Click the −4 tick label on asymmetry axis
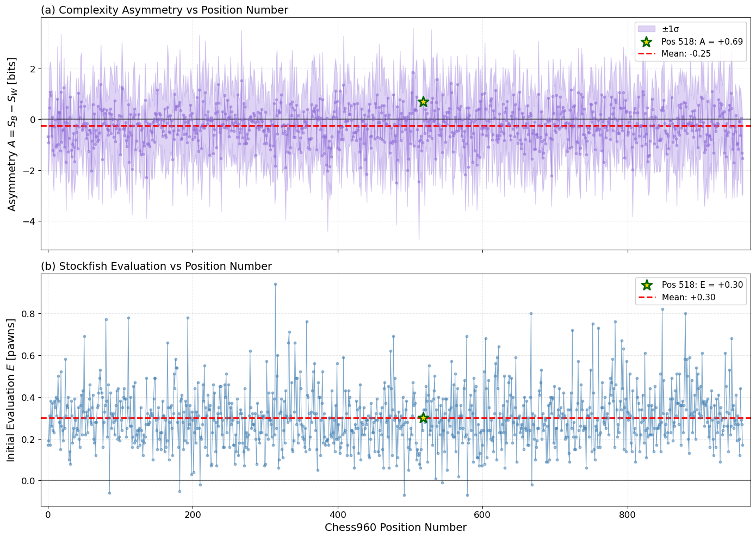 (x=28, y=221)
